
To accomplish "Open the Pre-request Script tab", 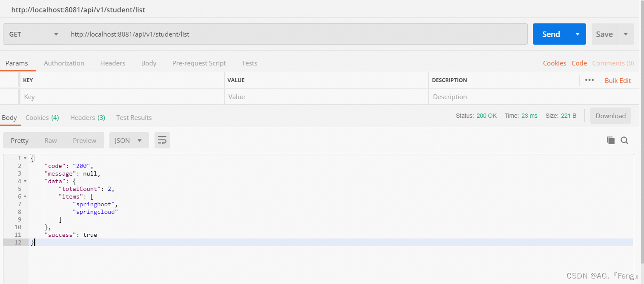I will coord(199,63).
